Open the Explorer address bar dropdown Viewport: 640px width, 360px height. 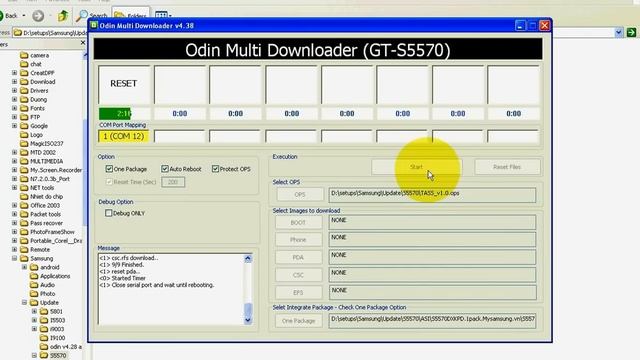pos(619,32)
